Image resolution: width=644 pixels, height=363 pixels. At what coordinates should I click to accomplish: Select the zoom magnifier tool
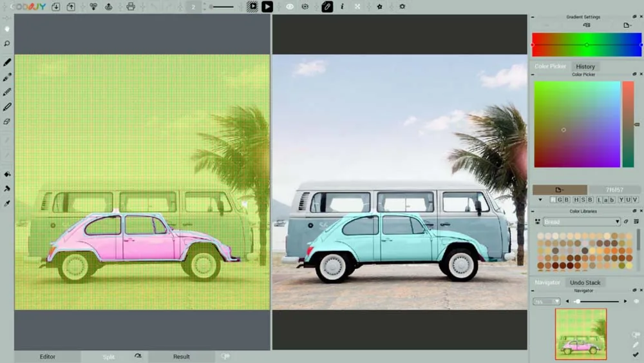tap(7, 44)
